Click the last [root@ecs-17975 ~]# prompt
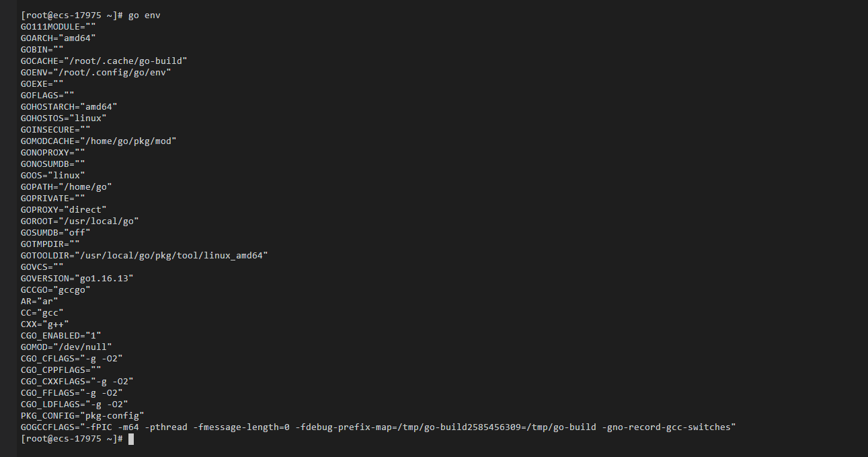Image resolution: width=868 pixels, height=457 pixels. tap(72, 438)
